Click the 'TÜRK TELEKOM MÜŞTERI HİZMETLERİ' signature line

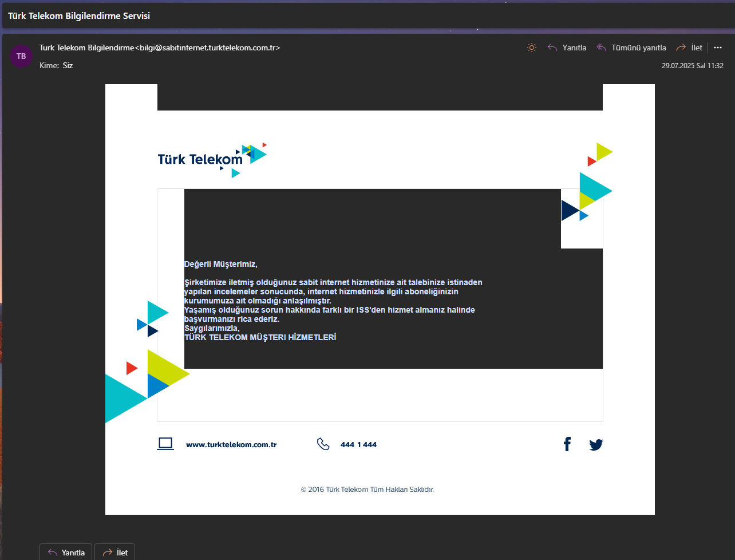tap(260, 338)
